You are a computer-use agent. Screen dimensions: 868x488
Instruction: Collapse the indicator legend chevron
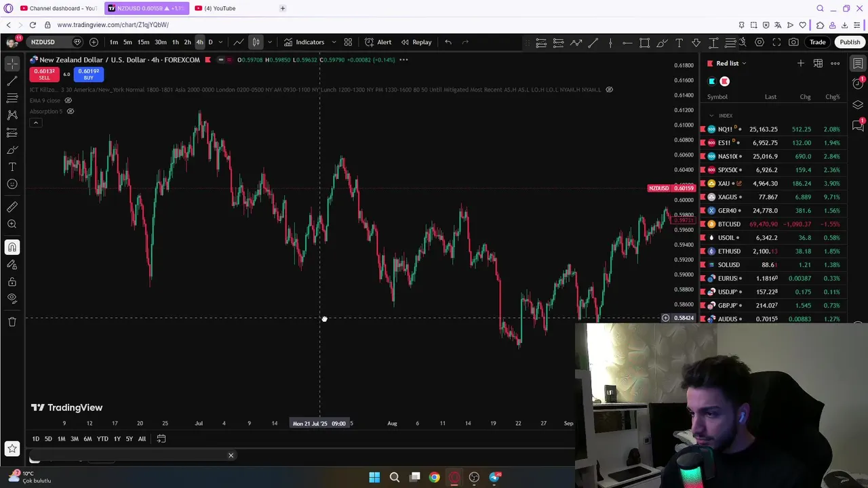35,123
